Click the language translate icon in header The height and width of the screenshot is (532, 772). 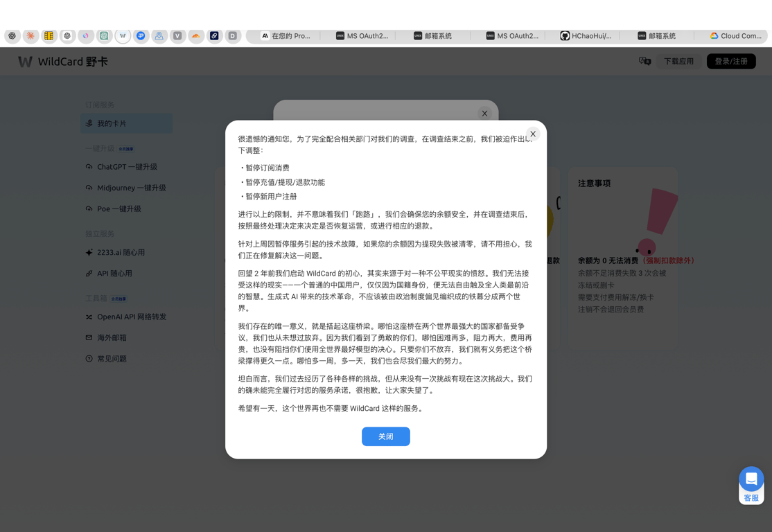tap(645, 61)
